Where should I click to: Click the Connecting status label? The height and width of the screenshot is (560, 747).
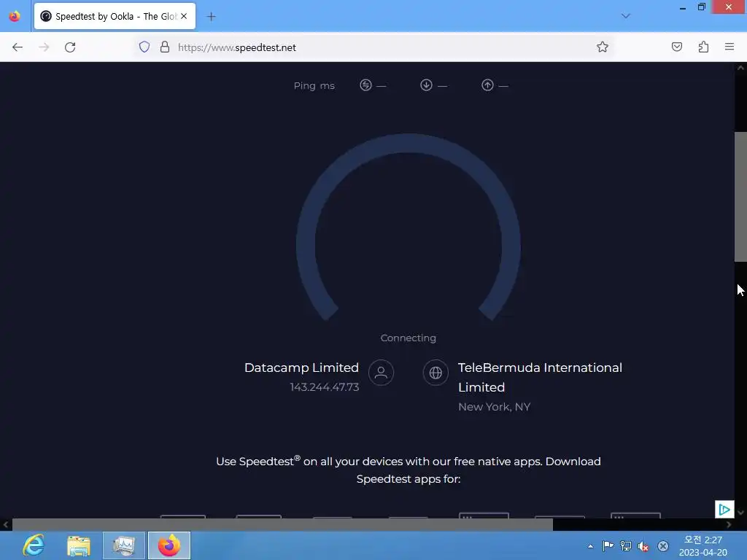pyautogui.click(x=409, y=338)
